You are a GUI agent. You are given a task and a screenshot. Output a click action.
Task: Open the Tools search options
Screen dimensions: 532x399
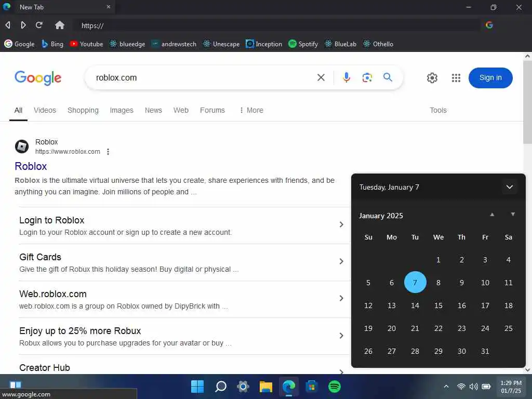(x=438, y=110)
